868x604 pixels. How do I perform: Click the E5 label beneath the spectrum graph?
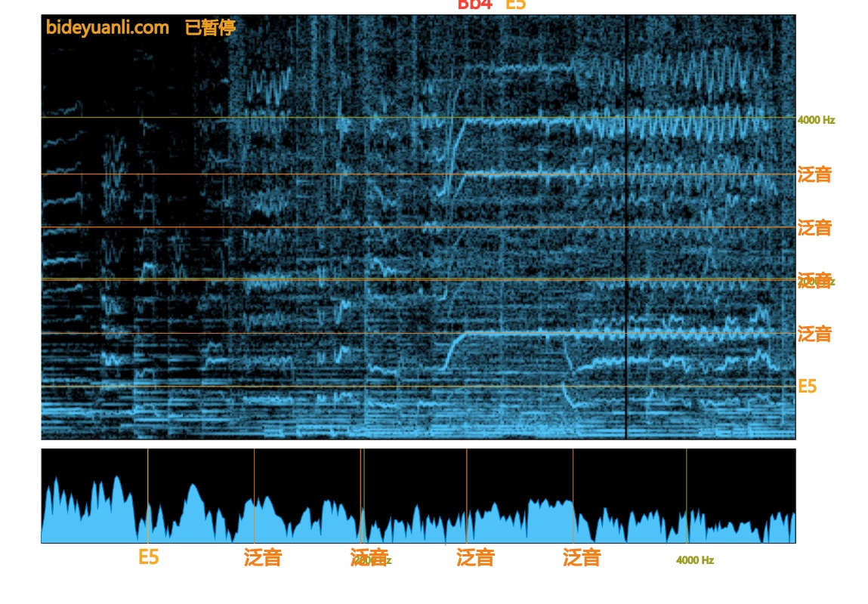pos(148,557)
